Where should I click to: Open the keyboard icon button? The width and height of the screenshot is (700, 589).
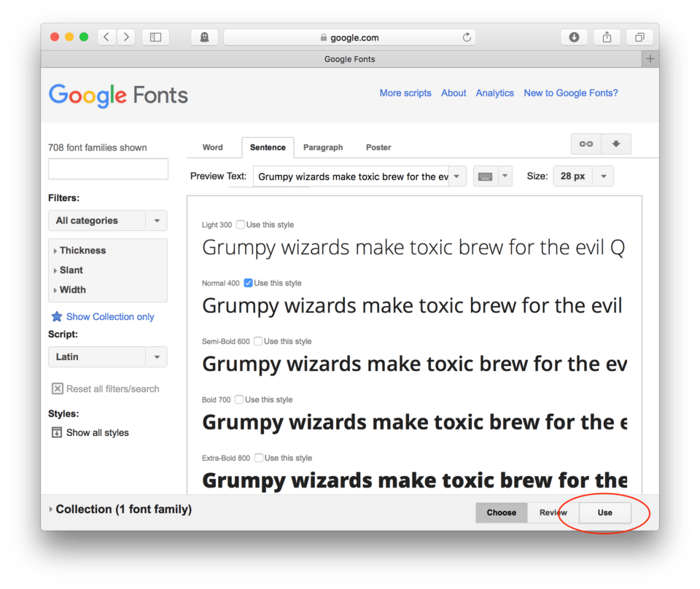pos(486,176)
